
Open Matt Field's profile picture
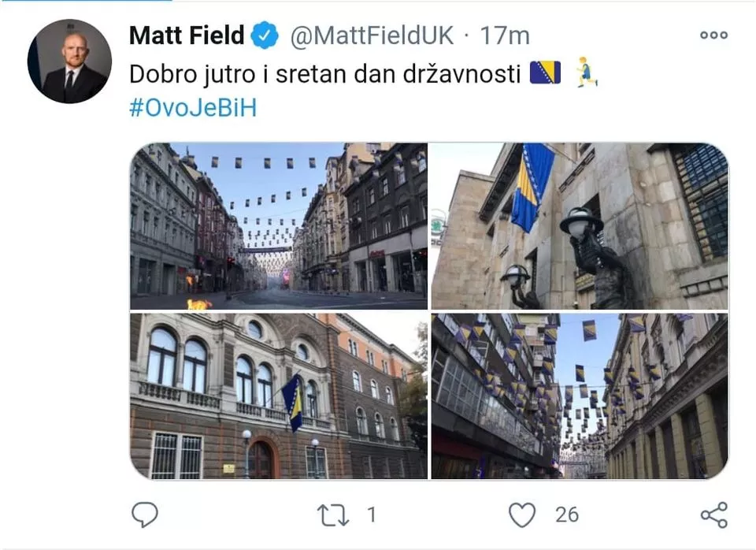(x=70, y=61)
